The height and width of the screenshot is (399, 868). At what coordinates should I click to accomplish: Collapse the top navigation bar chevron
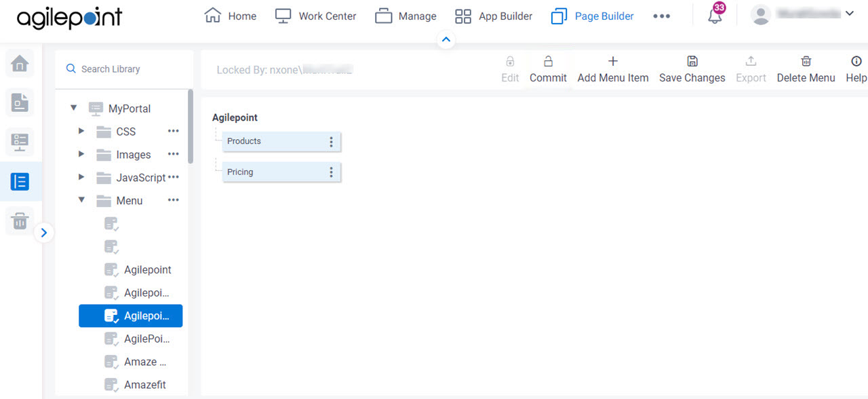point(446,40)
